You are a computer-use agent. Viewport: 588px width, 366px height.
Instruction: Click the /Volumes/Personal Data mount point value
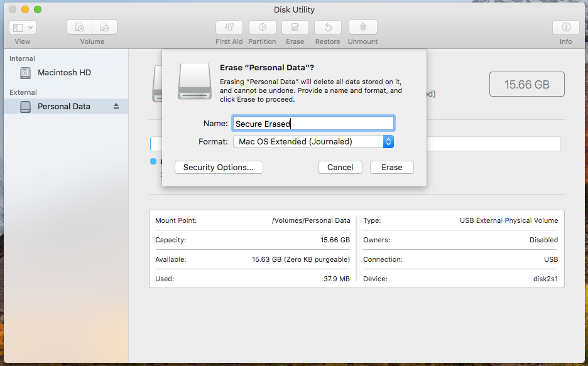point(311,220)
